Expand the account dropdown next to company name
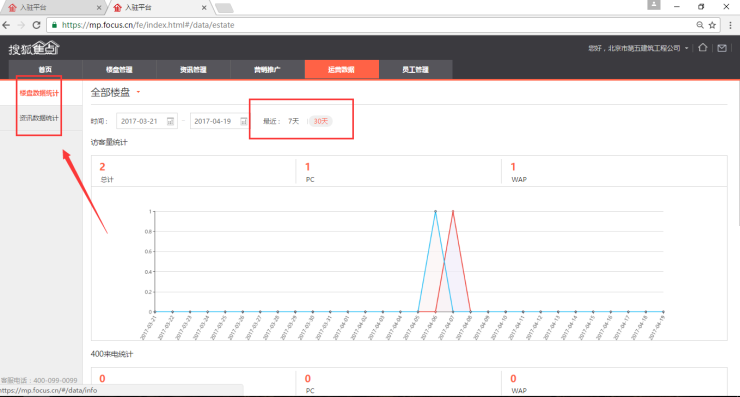Image resolution: width=740 pixels, height=397 pixels. point(687,48)
